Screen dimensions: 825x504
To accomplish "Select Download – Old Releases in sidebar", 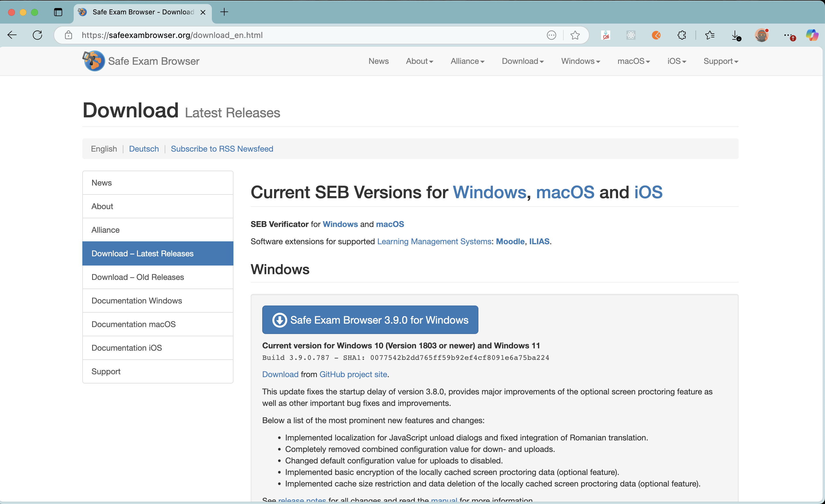I will tap(138, 277).
